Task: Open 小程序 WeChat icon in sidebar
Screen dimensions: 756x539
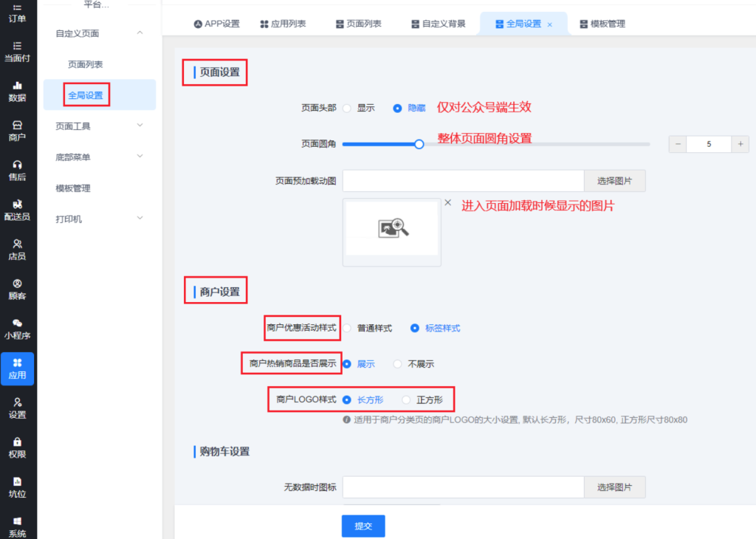Action: pos(17,329)
